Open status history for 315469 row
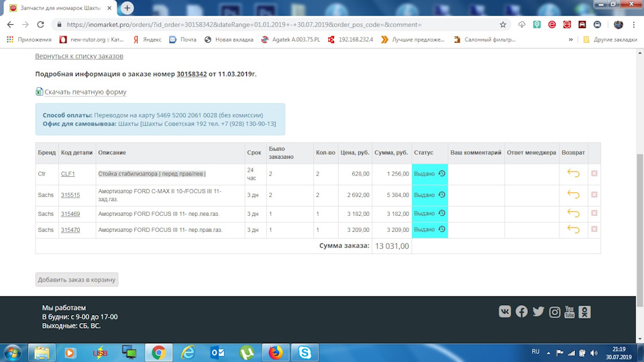Screen dimensions: 644x362 point(442,213)
